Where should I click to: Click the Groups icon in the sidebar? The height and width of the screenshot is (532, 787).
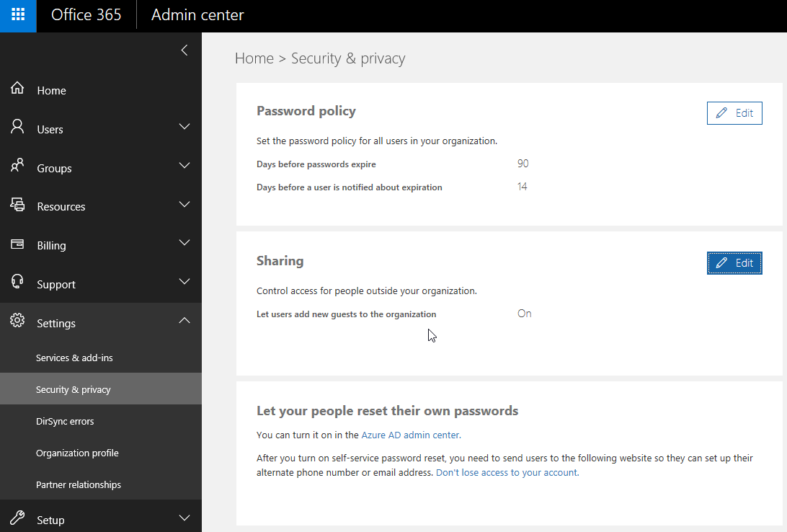(x=17, y=167)
